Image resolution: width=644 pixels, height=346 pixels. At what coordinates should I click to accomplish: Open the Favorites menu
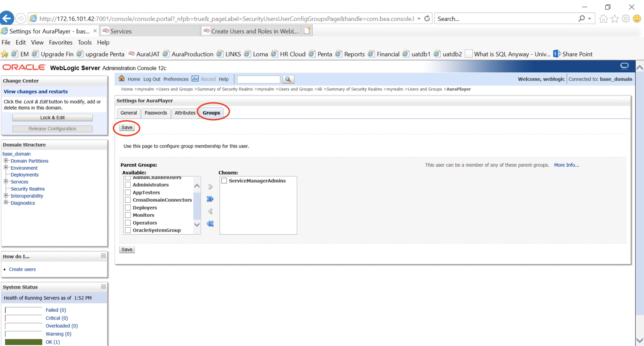(61, 42)
